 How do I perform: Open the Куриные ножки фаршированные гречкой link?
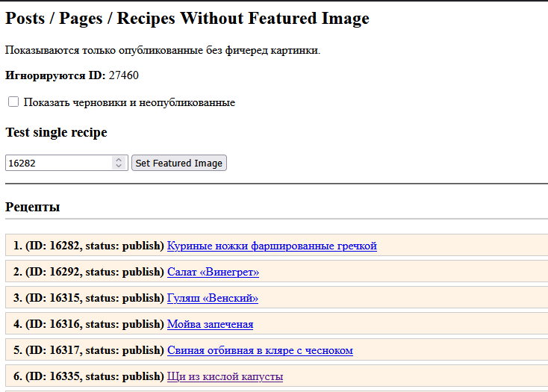click(x=272, y=246)
